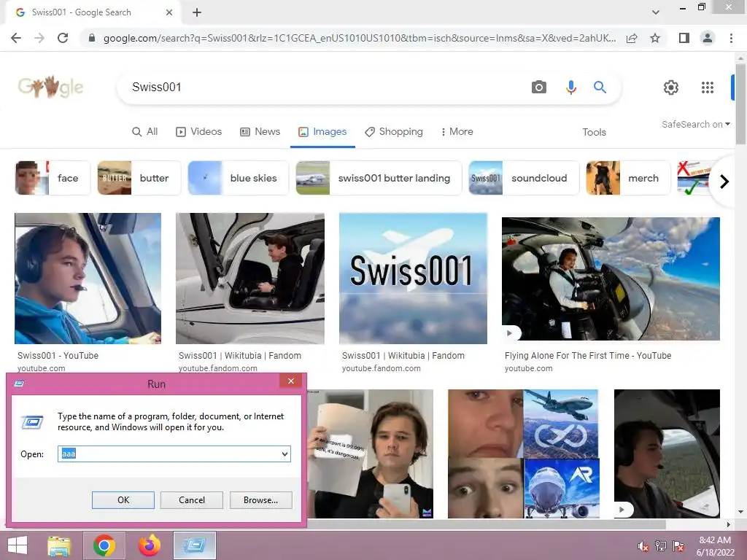Viewport: 747px width, 560px height.
Task: Open Flying Alone For The First Time link
Action: [x=588, y=356]
